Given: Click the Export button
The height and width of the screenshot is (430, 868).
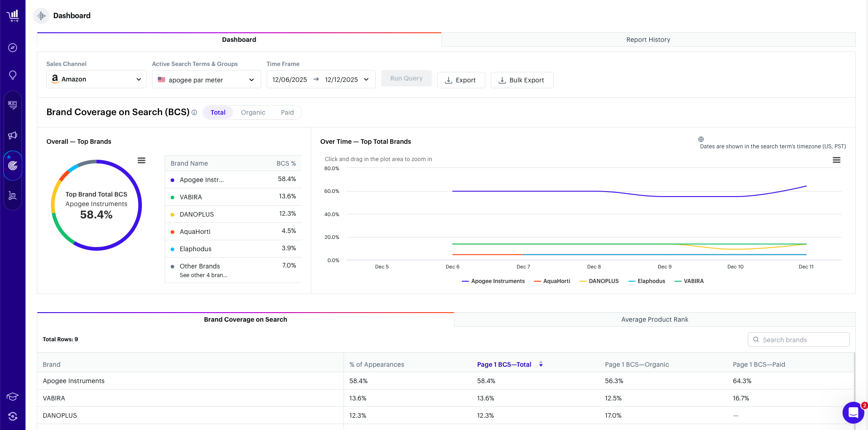Looking at the screenshot, I should [x=461, y=80].
